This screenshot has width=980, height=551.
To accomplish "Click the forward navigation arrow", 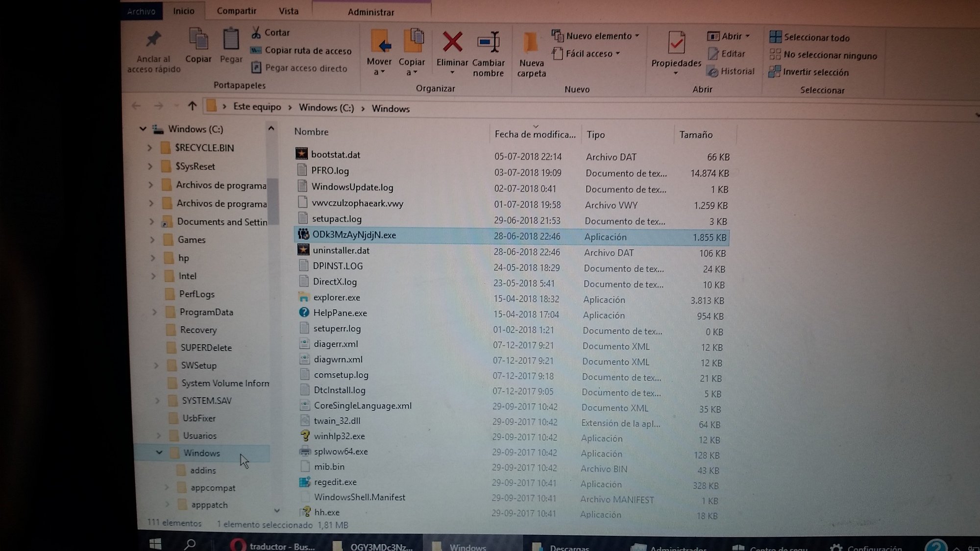I will [158, 106].
